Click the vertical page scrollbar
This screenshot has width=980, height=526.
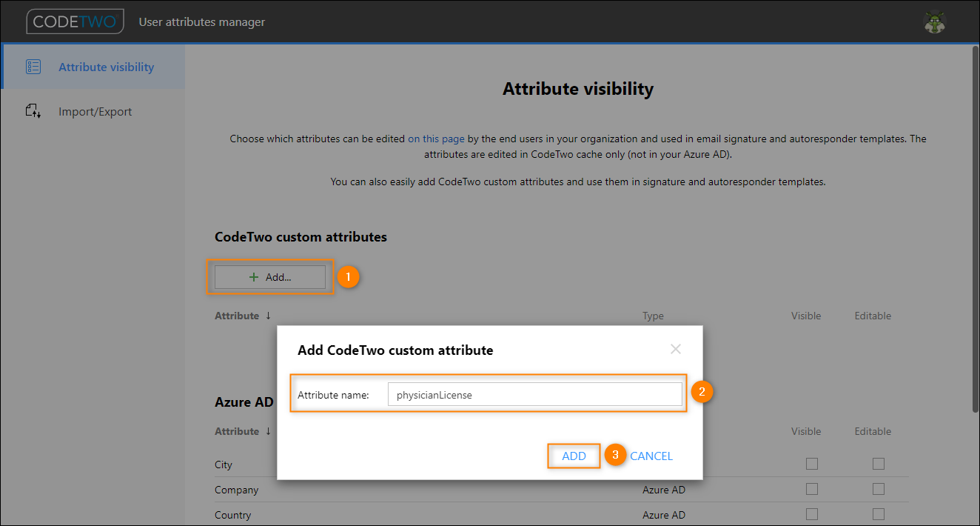point(974,230)
